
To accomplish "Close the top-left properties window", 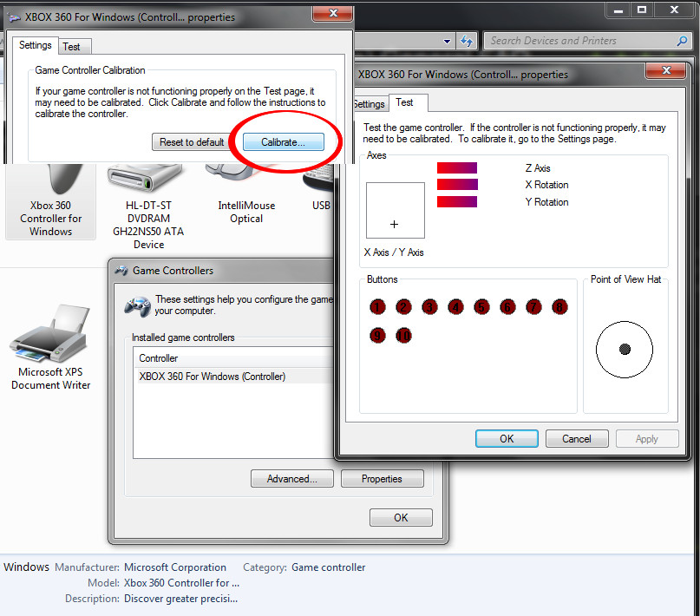I will [x=333, y=13].
